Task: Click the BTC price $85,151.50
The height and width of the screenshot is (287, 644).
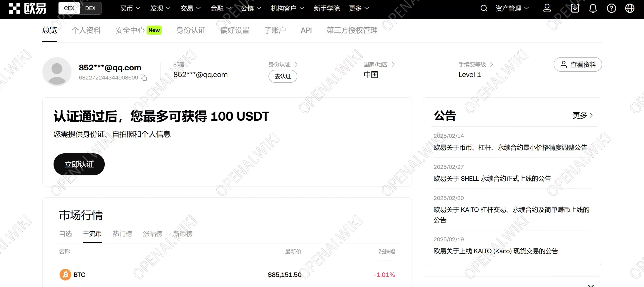Action: tap(285, 275)
